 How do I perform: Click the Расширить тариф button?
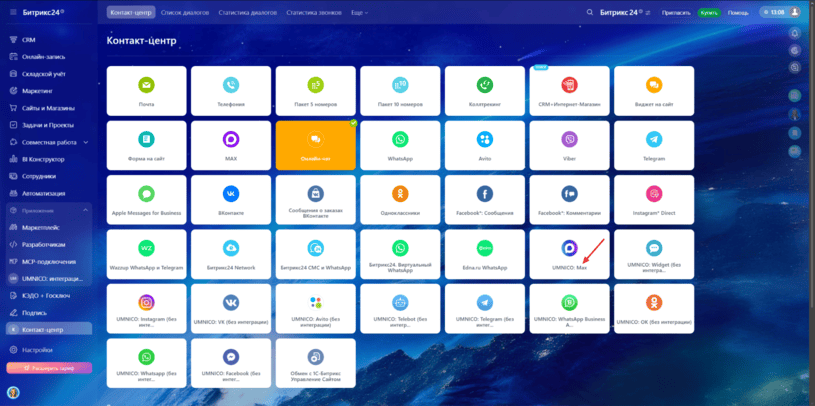[x=49, y=368]
